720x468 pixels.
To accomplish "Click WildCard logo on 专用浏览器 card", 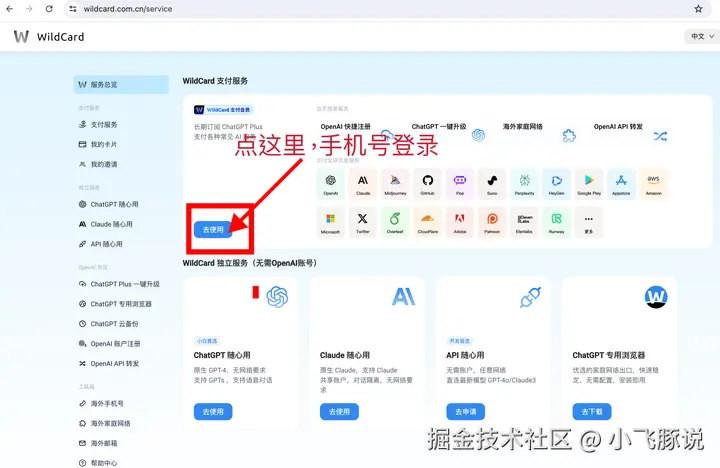I will coord(656,297).
